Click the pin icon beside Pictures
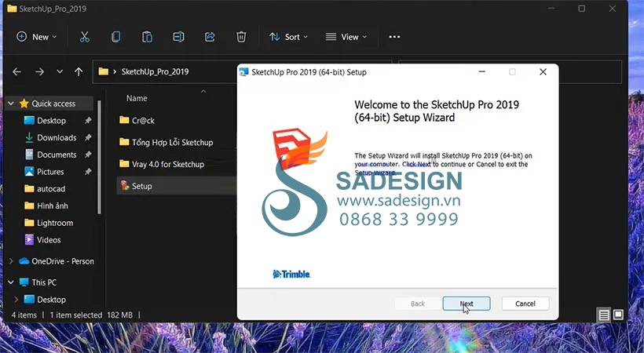644x353 pixels. pos(87,172)
